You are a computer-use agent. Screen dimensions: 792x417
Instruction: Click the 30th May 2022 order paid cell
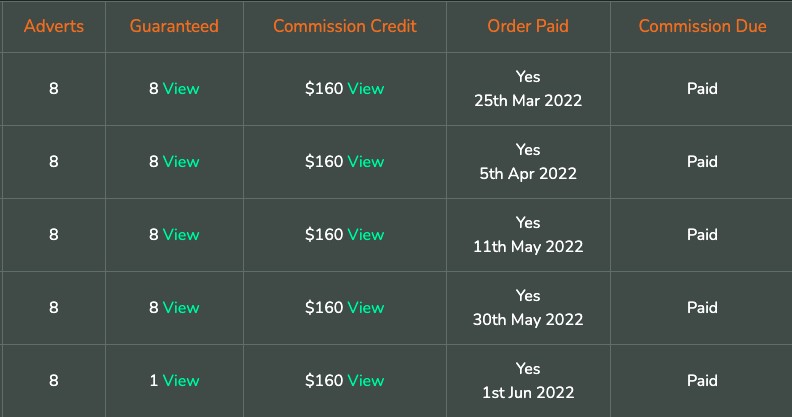click(528, 307)
